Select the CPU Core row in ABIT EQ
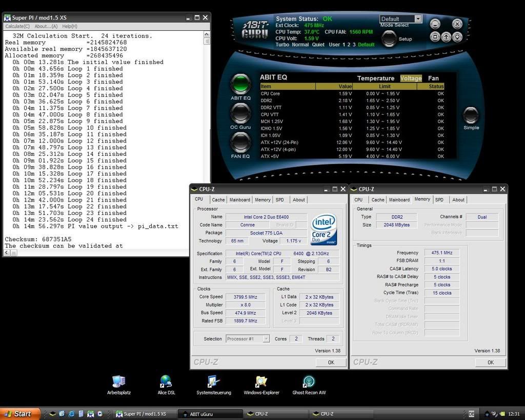The image size is (525, 420). (x=352, y=94)
